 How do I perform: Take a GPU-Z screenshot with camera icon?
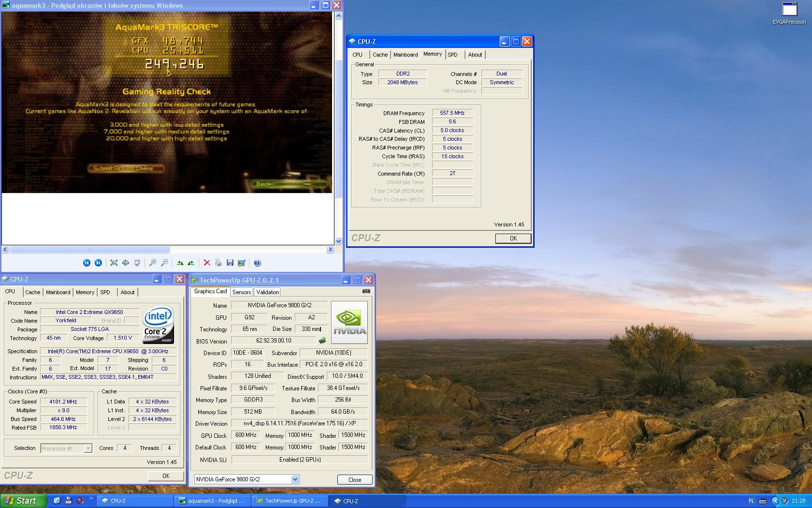coord(366,291)
